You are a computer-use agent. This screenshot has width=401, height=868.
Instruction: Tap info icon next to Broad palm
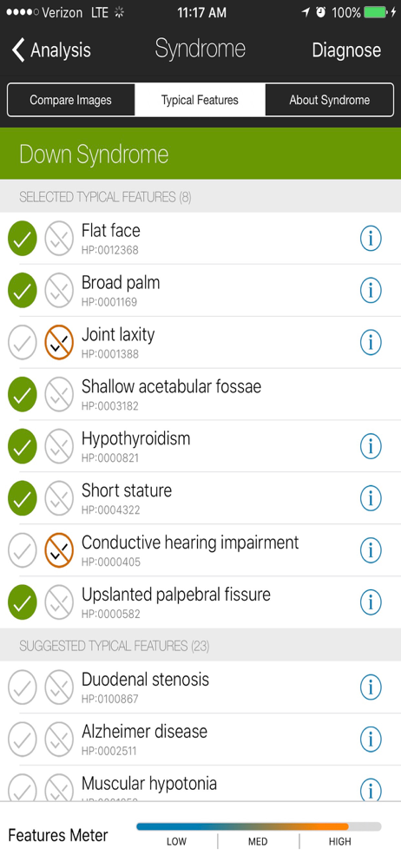tap(371, 291)
